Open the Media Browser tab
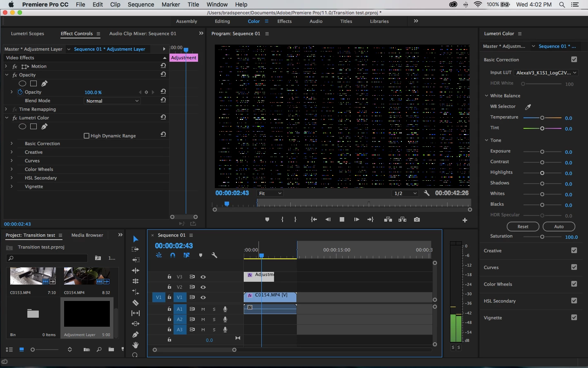The width and height of the screenshot is (588, 368). pyautogui.click(x=87, y=235)
